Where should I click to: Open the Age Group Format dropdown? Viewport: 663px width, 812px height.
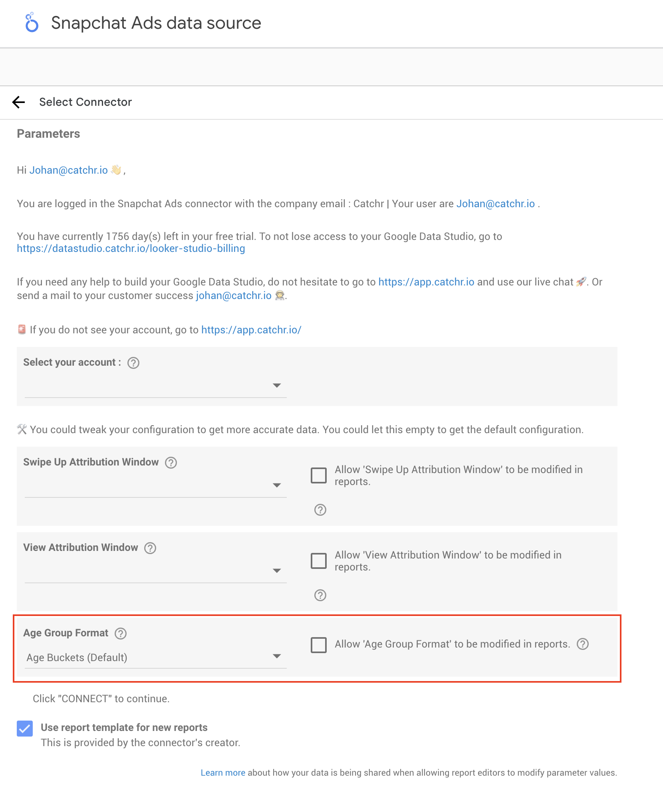155,657
